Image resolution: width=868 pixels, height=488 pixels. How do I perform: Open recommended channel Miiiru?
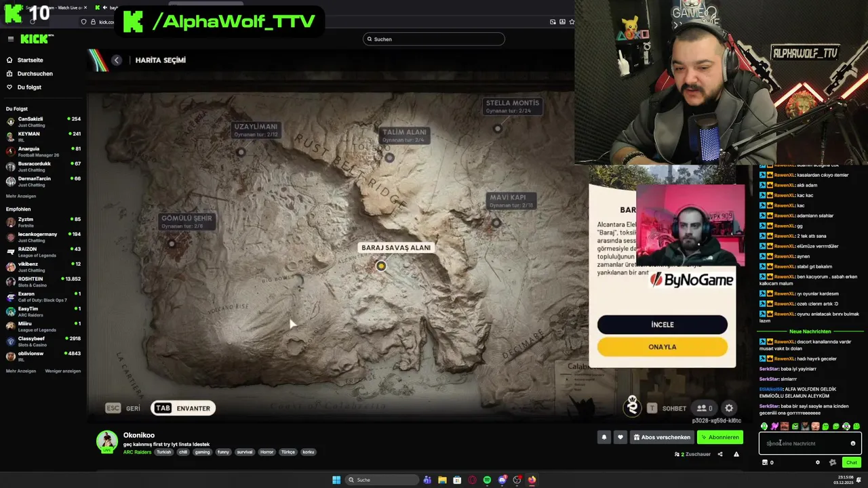(x=43, y=326)
